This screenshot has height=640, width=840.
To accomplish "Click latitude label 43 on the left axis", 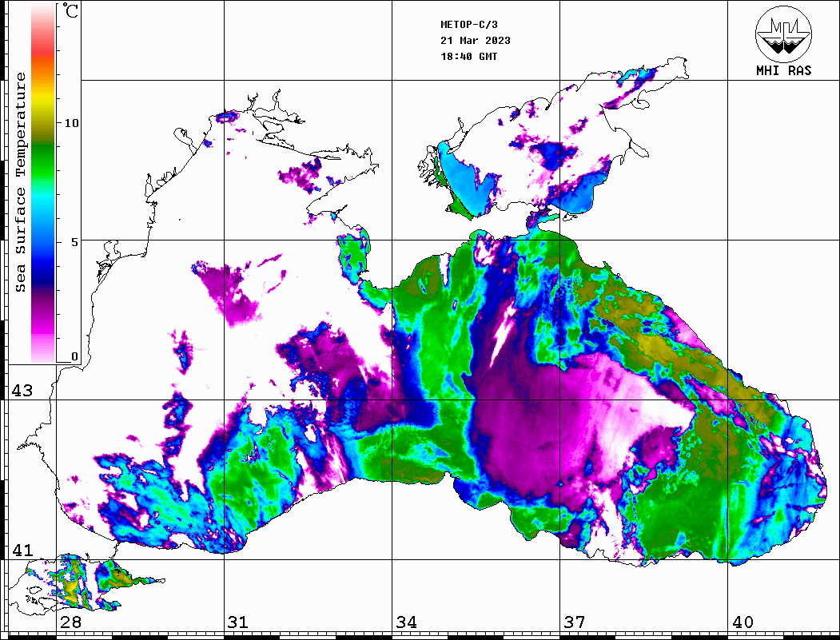I will click(x=22, y=391).
